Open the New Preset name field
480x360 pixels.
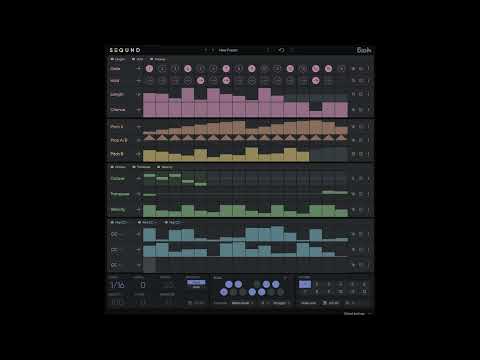229,50
